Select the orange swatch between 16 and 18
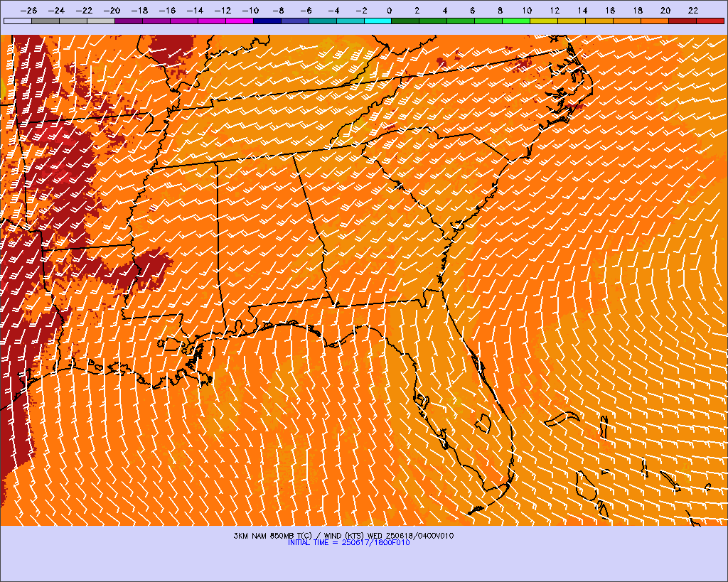 pyautogui.click(x=627, y=21)
